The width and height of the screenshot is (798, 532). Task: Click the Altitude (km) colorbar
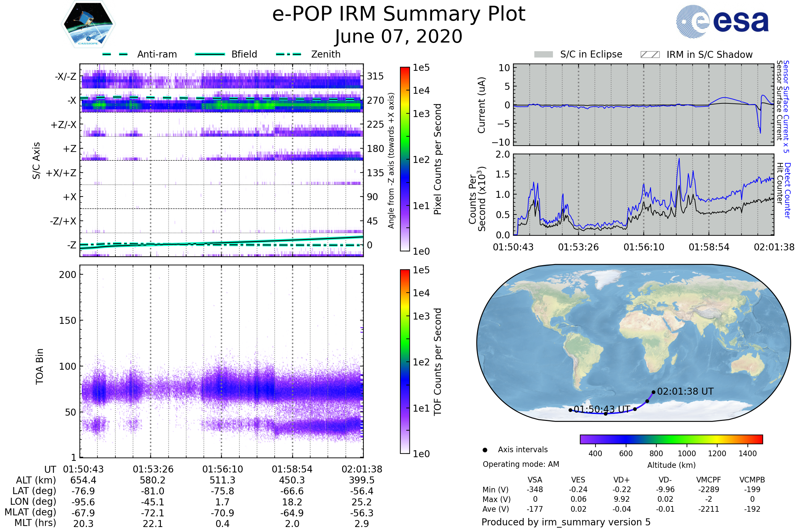(x=671, y=439)
